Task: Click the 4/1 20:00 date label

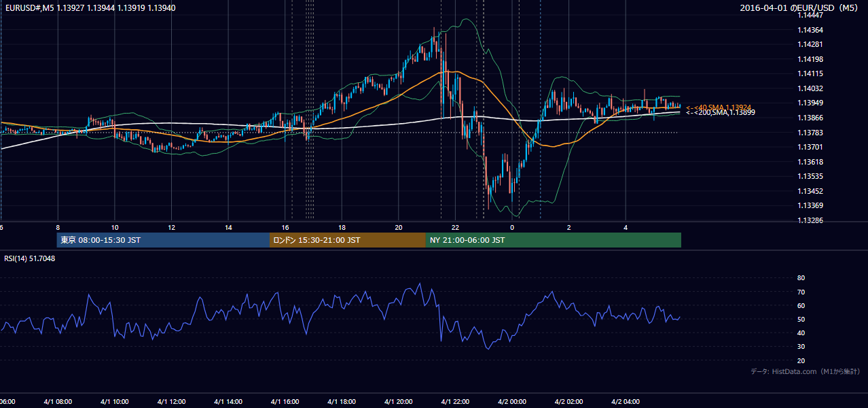Action: pyautogui.click(x=398, y=402)
